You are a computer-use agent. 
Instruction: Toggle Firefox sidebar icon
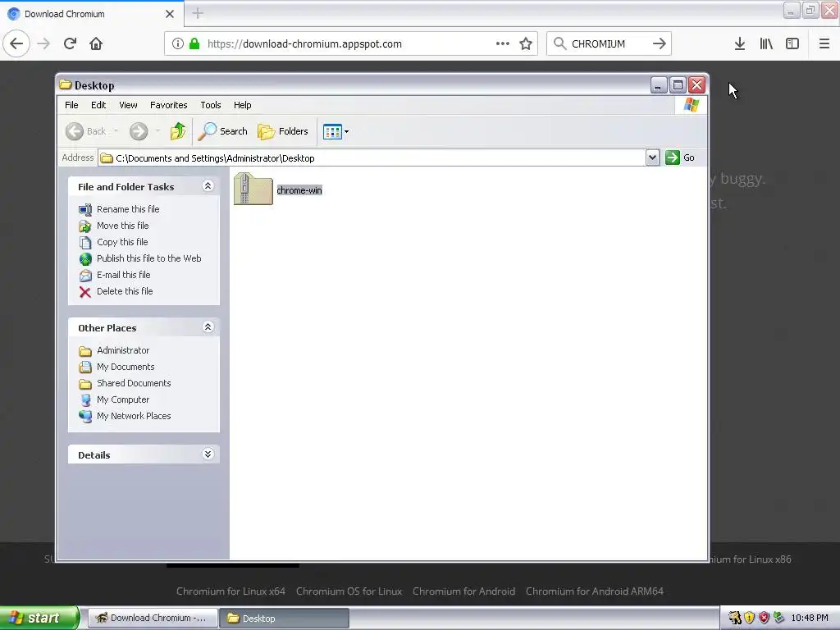click(x=792, y=43)
